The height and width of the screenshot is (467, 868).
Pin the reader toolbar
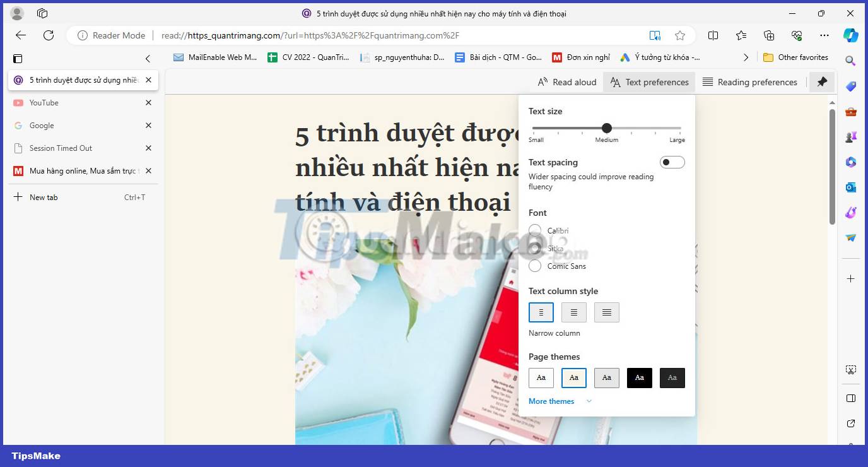pos(822,81)
